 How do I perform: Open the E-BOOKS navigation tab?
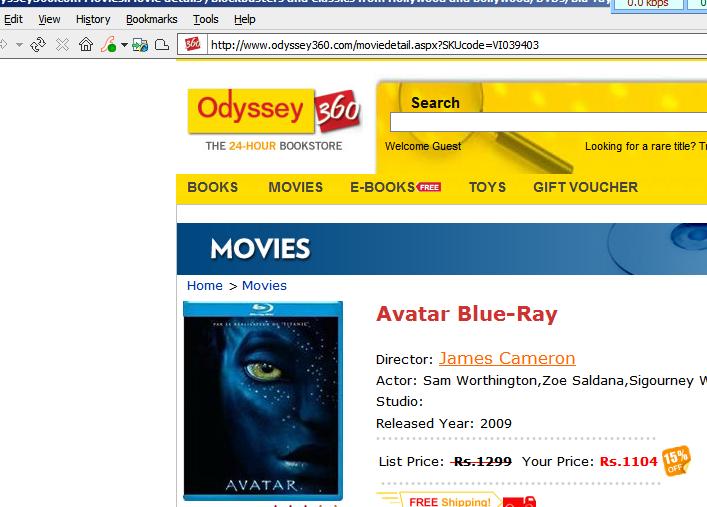pyautogui.click(x=382, y=187)
